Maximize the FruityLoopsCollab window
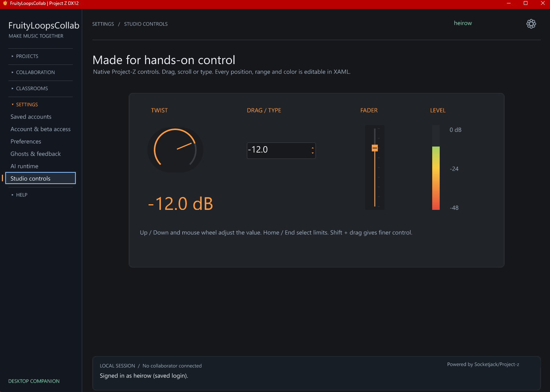The width and height of the screenshot is (550, 392). [x=526, y=3]
